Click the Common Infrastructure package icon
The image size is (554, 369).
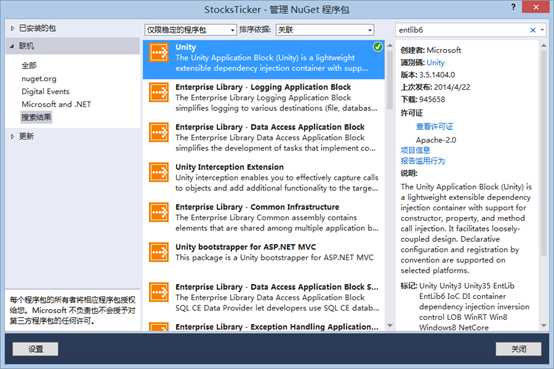159,212
